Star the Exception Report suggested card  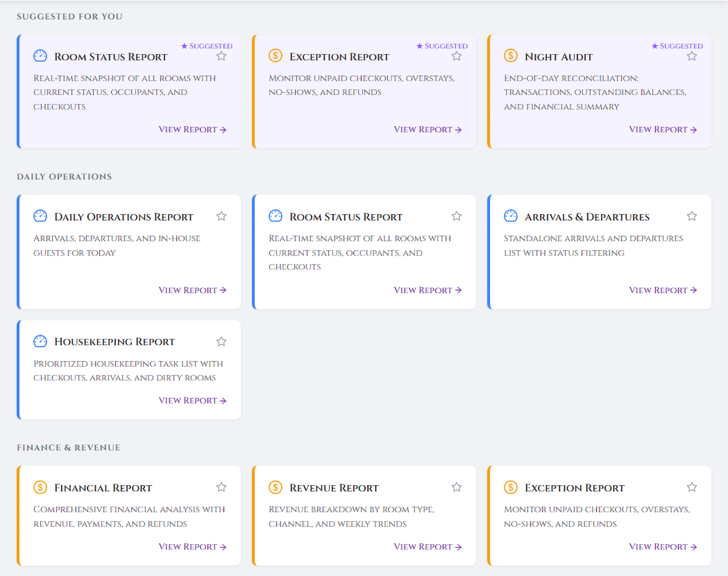click(x=456, y=56)
